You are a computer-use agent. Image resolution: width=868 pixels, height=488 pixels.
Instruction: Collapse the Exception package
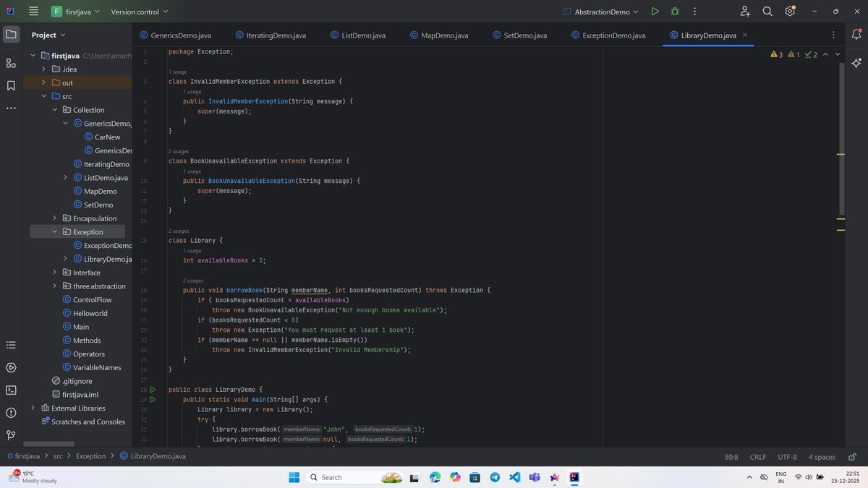pyautogui.click(x=54, y=232)
